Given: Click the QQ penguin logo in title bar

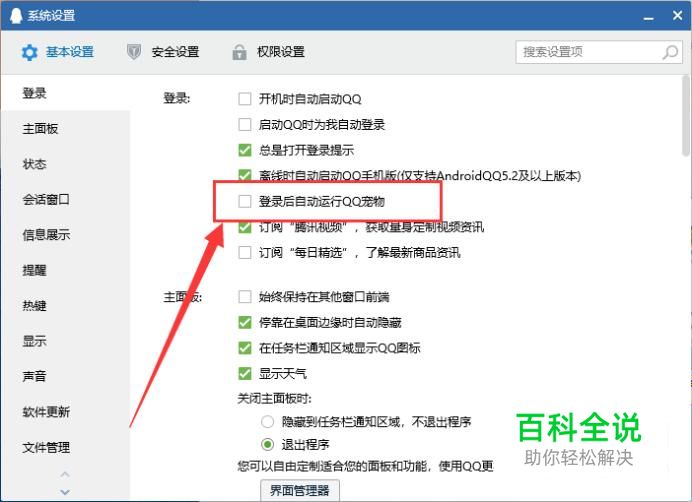Looking at the screenshot, I should (x=16, y=15).
